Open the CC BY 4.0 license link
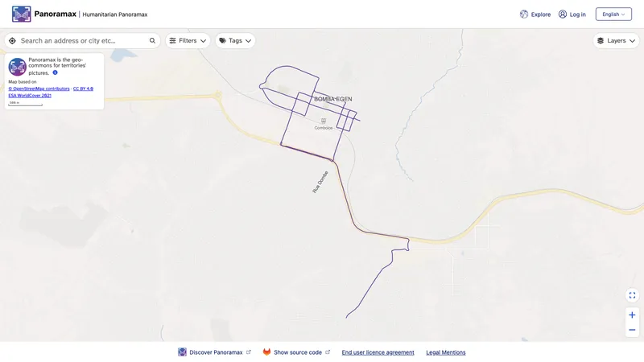 [x=83, y=88]
